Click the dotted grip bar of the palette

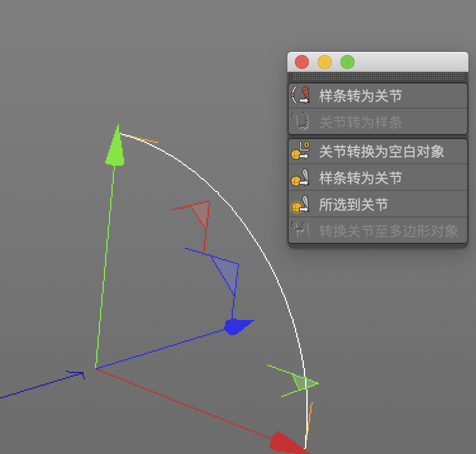(x=378, y=76)
